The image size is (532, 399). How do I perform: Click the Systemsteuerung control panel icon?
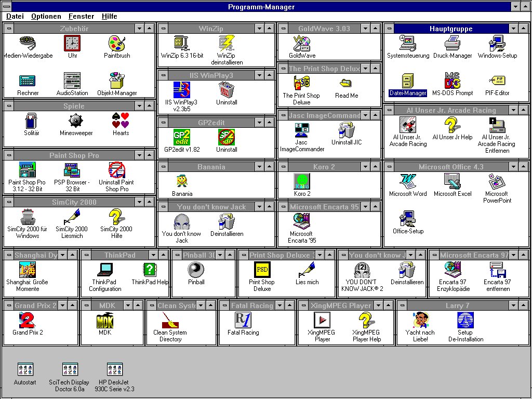pos(408,43)
